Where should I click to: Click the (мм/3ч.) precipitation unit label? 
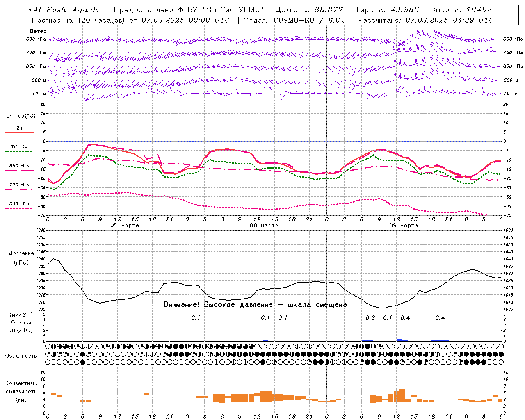21,315
